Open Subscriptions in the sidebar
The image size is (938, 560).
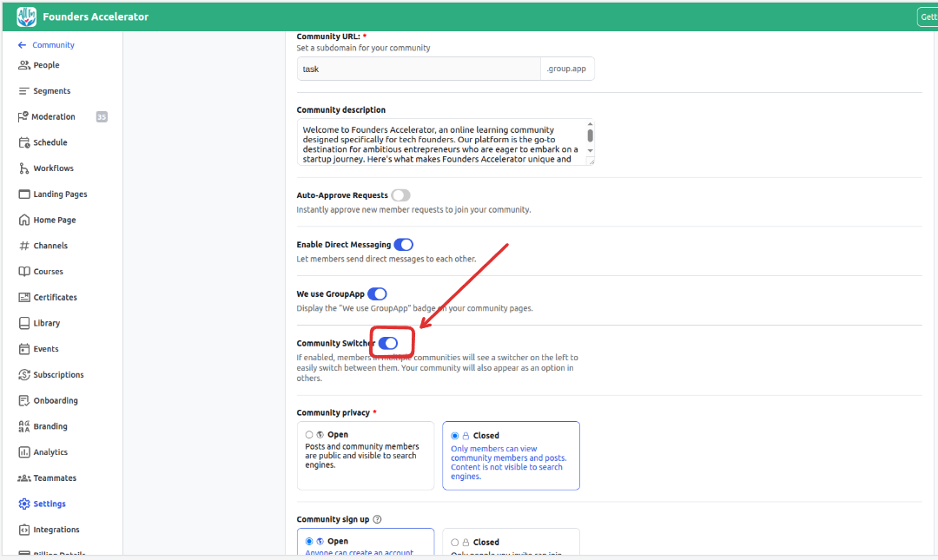click(x=59, y=374)
